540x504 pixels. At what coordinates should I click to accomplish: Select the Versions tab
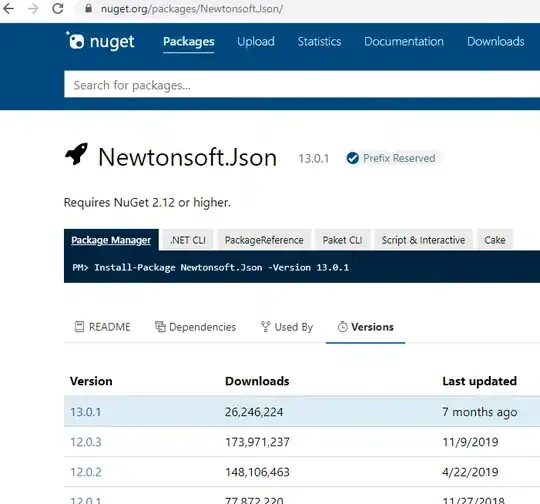click(x=365, y=327)
